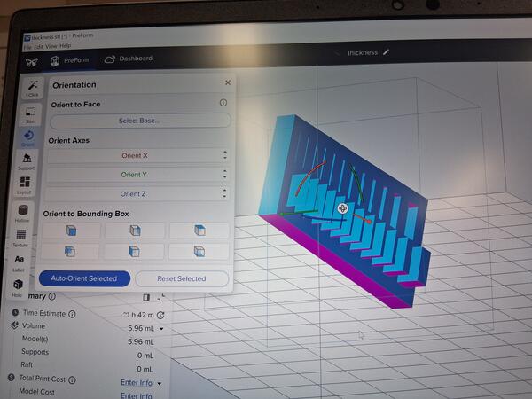Click the manipulator handle on the 3D model

tap(342, 208)
